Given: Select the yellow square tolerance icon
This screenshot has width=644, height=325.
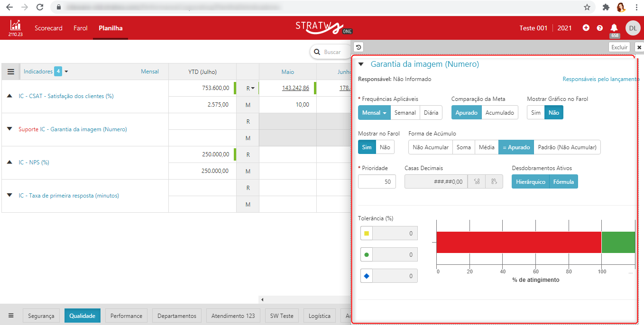Looking at the screenshot, I should coord(367,233).
